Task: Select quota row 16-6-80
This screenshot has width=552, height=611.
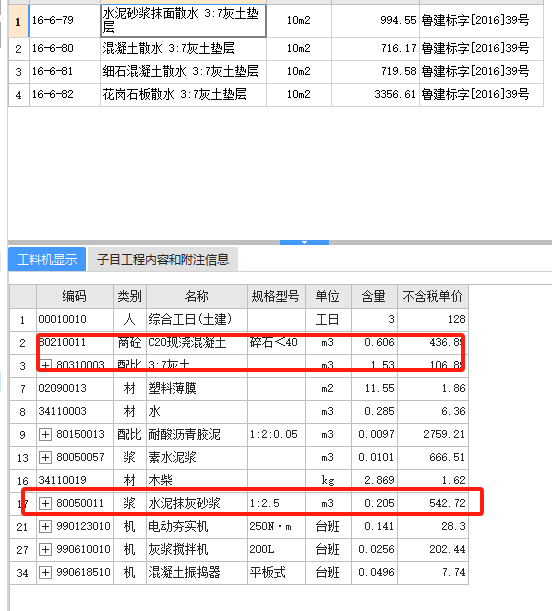Action: [276, 49]
